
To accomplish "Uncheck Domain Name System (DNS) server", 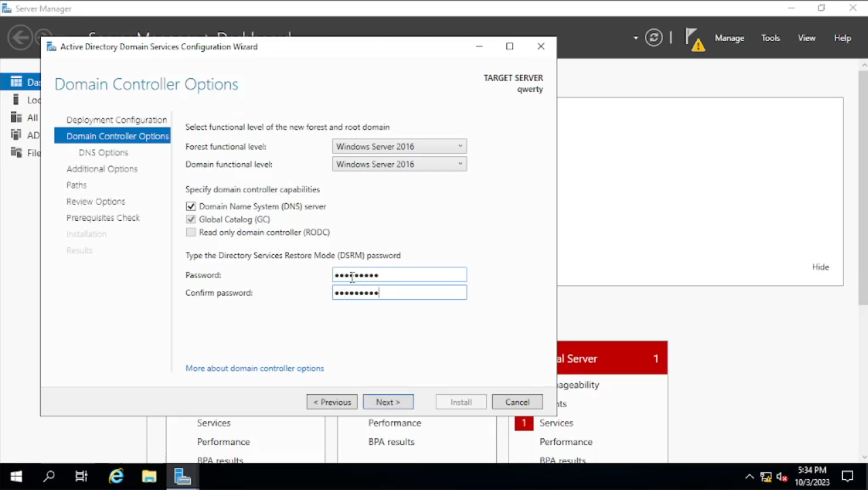I will click(x=191, y=207).
